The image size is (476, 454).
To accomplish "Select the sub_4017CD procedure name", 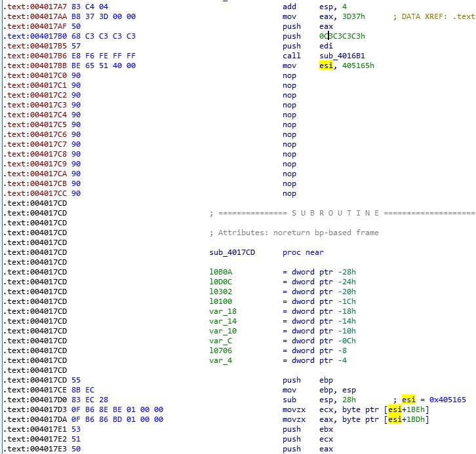I will (x=232, y=252).
